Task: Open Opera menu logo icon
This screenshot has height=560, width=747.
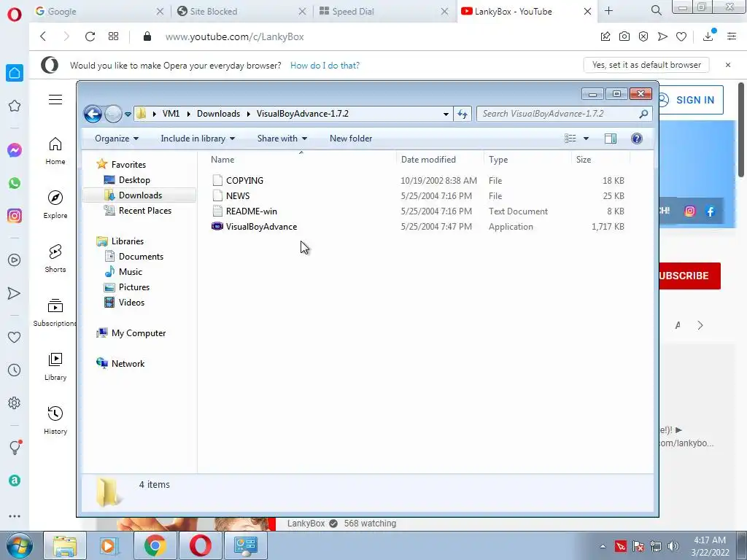Action: [15, 15]
